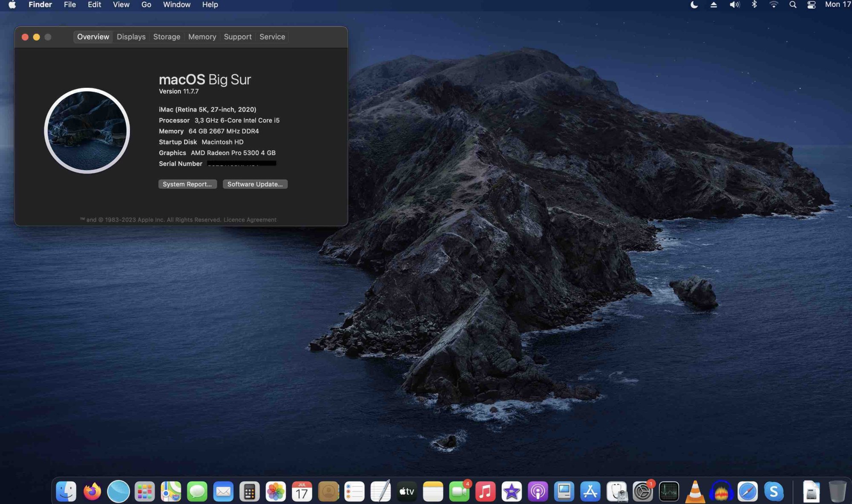Switch to the Displays tab
Viewport: 852px width, 504px height.
click(x=131, y=37)
